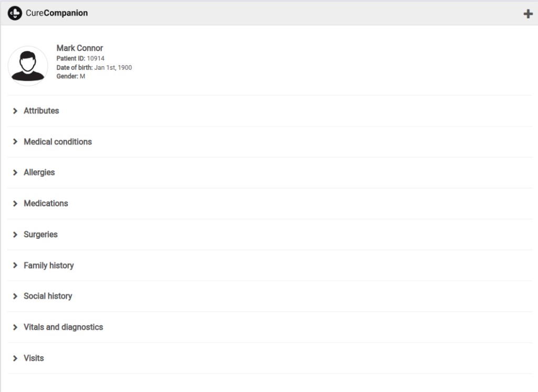The height and width of the screenshot is (392, 538).
Task: Click the chevron beside Surgeries
Action: (x=15, y=235)
